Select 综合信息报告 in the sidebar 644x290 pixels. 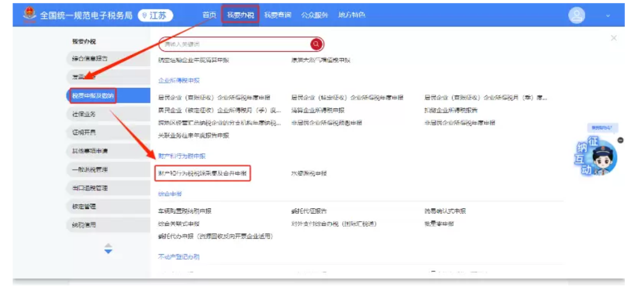click(109, 59)
